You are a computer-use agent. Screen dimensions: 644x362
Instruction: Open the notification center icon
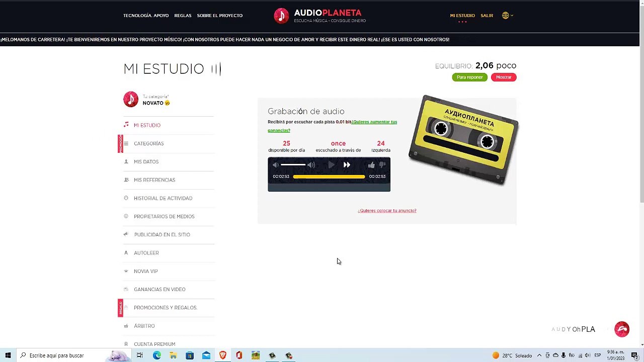[x=634, y=355]
